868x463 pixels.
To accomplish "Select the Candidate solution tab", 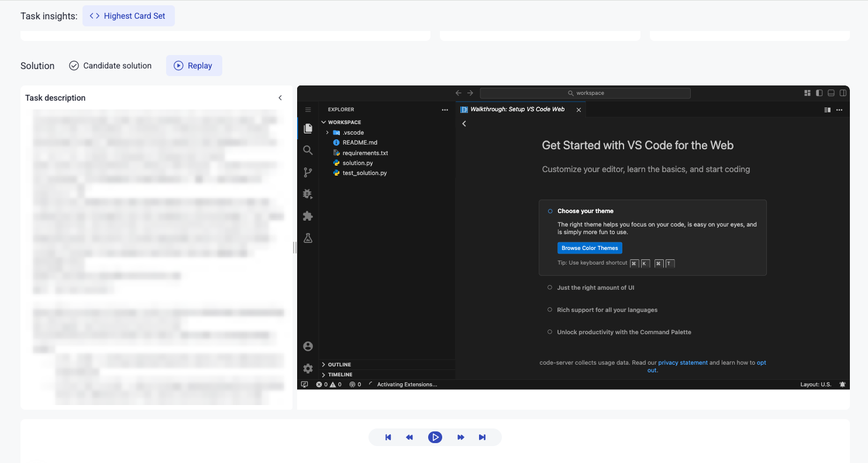I will point(110,66).
